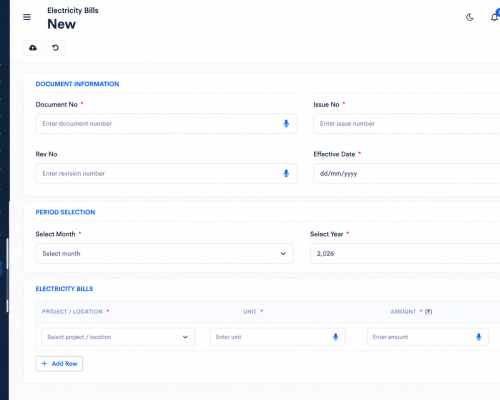Toggle dark mode with the moon icon

[x=470, y=17]
